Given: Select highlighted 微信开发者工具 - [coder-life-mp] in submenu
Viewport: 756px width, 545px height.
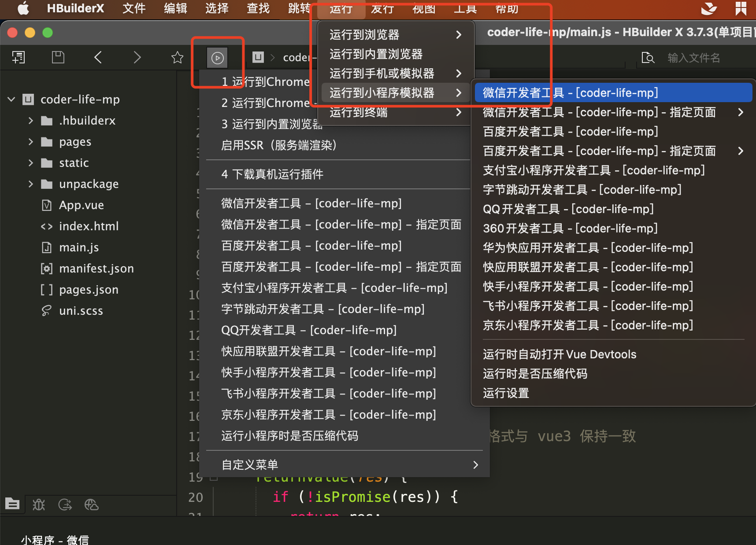Looking at the screenshot, I should click(x=613, y=93).
